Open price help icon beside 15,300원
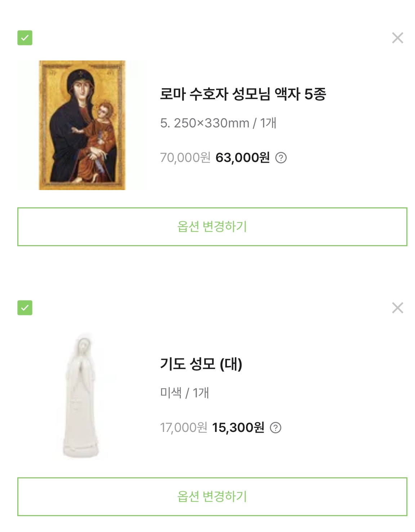The width and height of the screenshot is (415, 532). (x=276, y=428)
